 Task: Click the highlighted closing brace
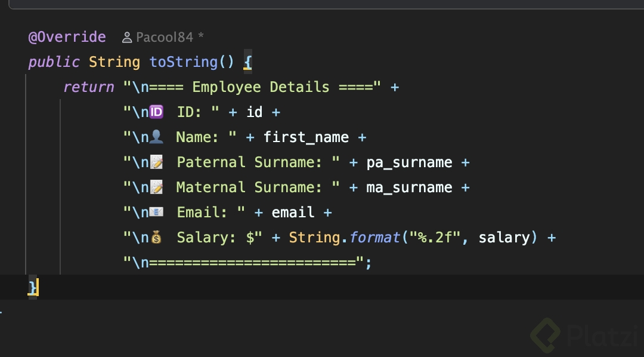33,287
